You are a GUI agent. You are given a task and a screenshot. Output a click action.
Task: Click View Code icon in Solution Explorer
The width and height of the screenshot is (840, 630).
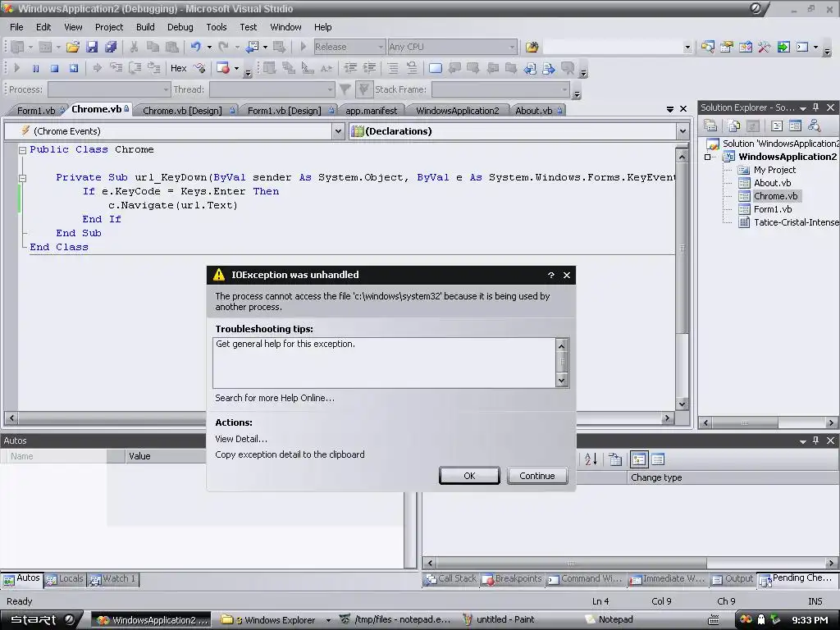[776, 126]
